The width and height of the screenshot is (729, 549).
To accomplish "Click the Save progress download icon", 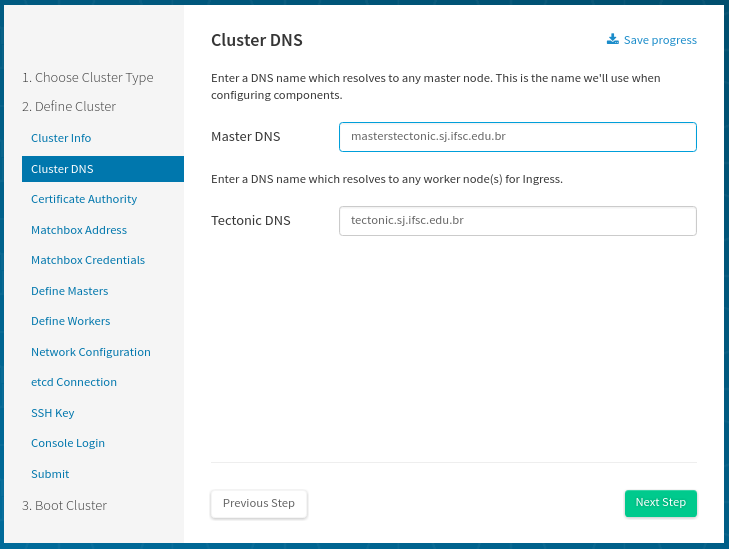I will pos(612,39).
